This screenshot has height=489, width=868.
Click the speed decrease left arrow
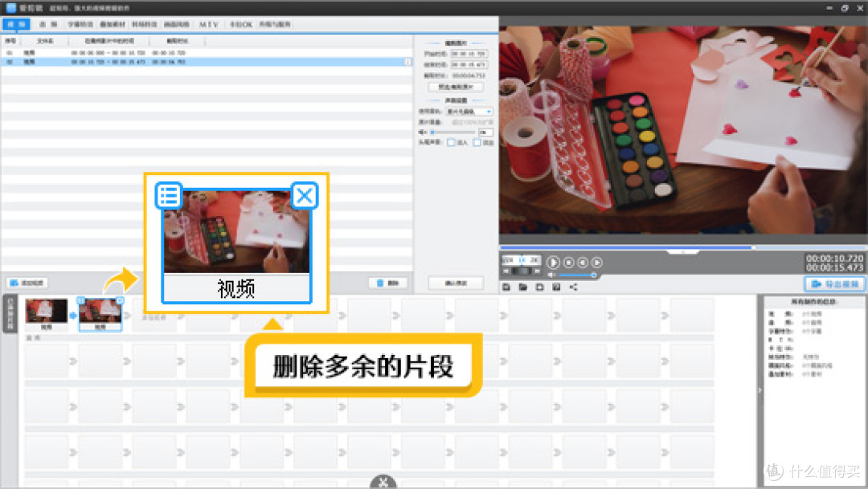point(506,271)
